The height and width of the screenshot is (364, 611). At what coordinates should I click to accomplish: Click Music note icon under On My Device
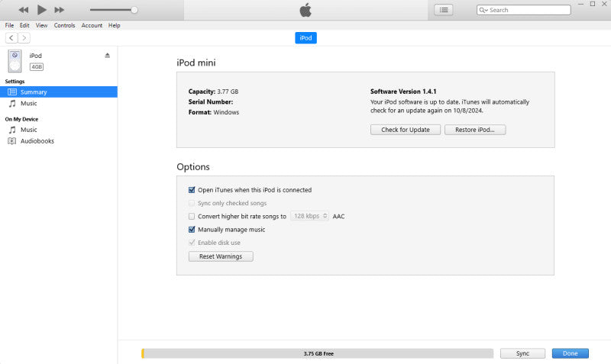(x=12, y=130)
